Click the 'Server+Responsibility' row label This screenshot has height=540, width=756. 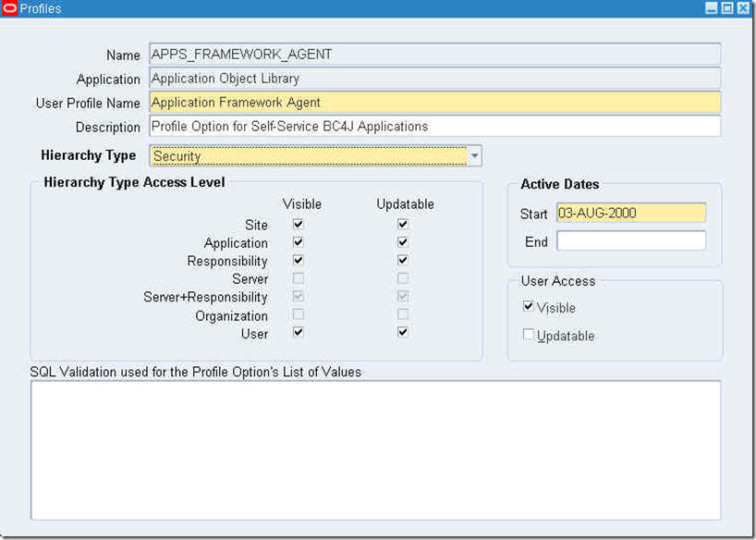coord(205,297)
